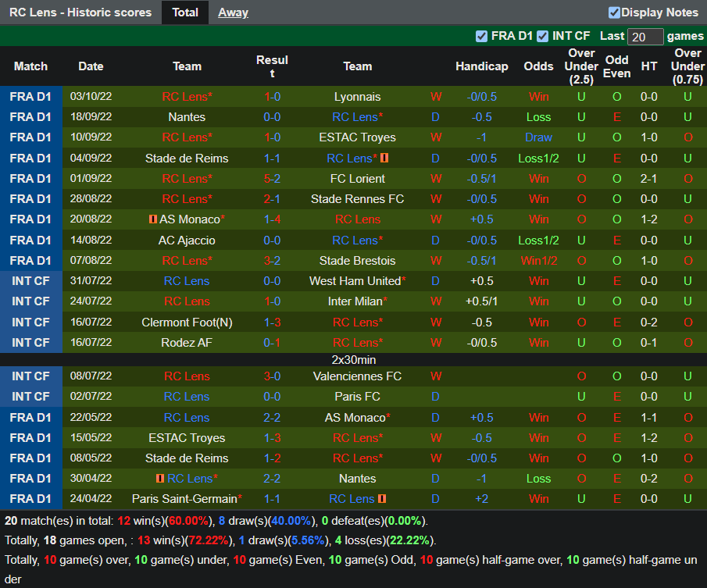Click the 20 match(es) in total summary line
Screen dimensions: 707x588
coord(216,521)
